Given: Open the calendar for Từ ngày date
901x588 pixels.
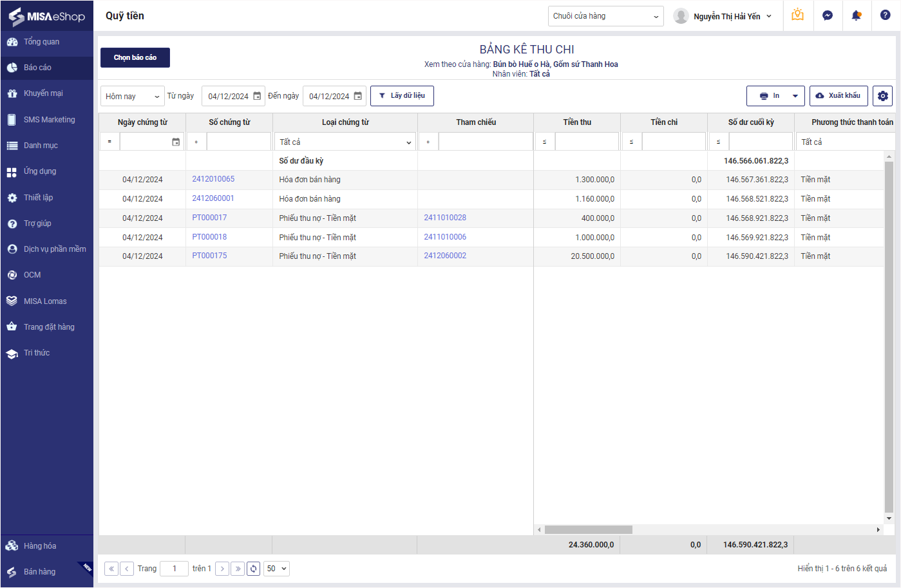Looking at the screenshot, I should [257, 96].
